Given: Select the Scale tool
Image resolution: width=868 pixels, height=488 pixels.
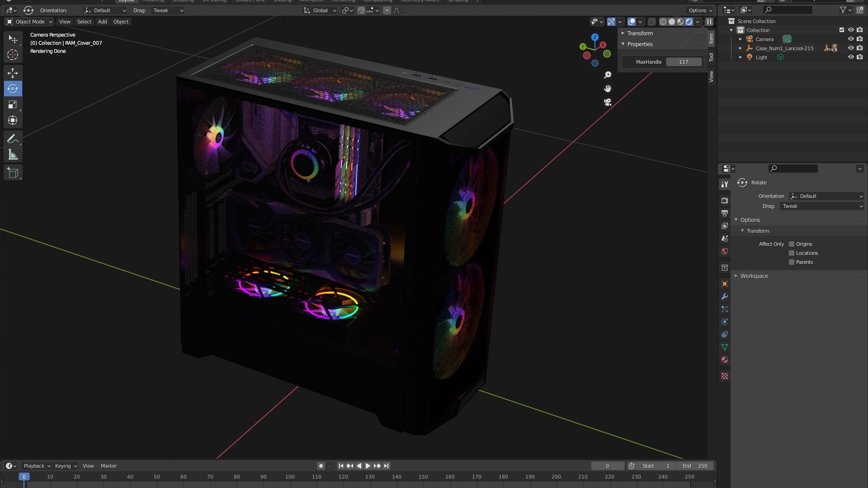Looking at the screenshot, I should 13,105.
